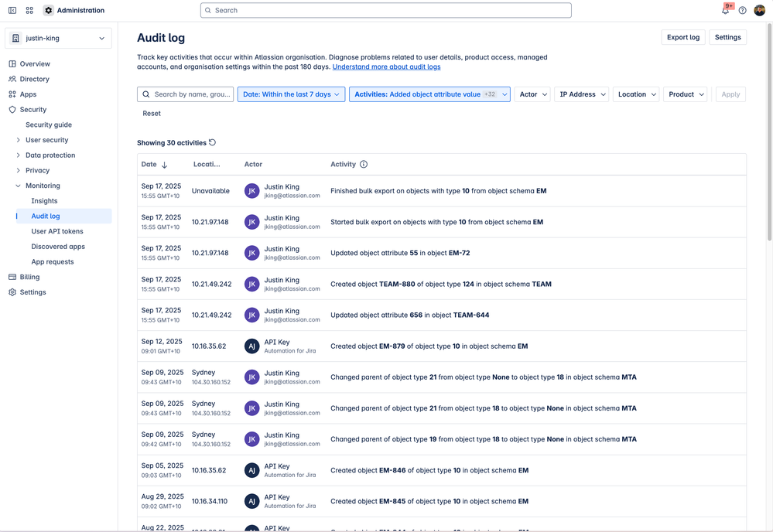Click the AJ avatar in the EM-845 row
Screen dimensions: 773x532
point(252,501)
